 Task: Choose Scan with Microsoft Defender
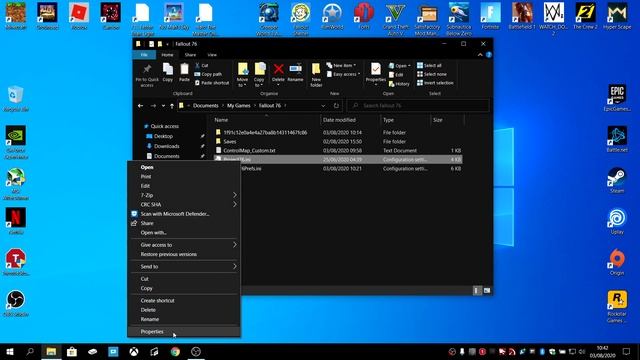(184, 214)
